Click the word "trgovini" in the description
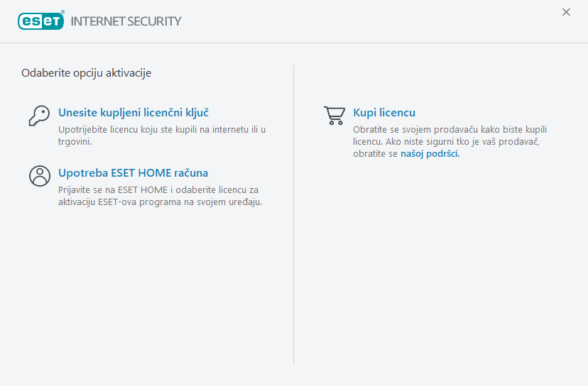 tap(75, 142)
